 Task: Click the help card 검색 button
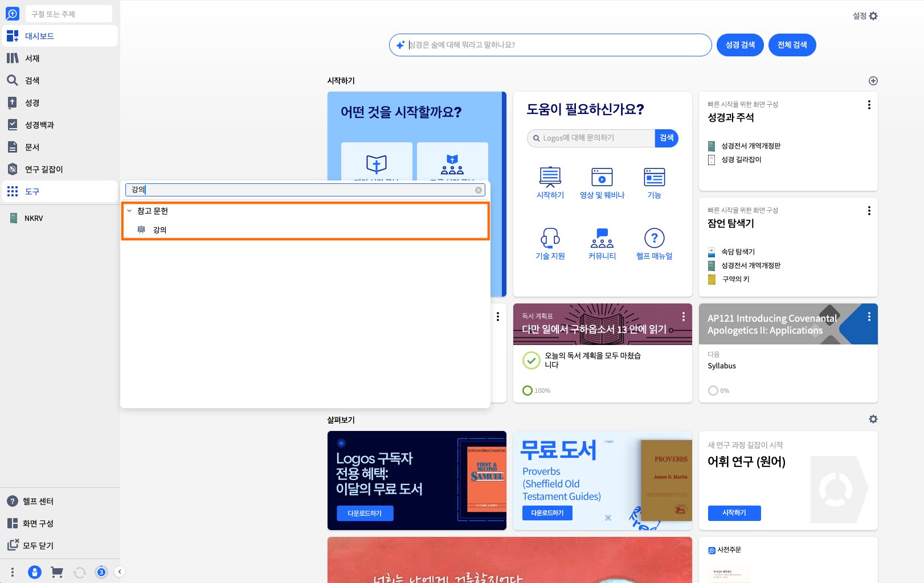coord(667,138)
